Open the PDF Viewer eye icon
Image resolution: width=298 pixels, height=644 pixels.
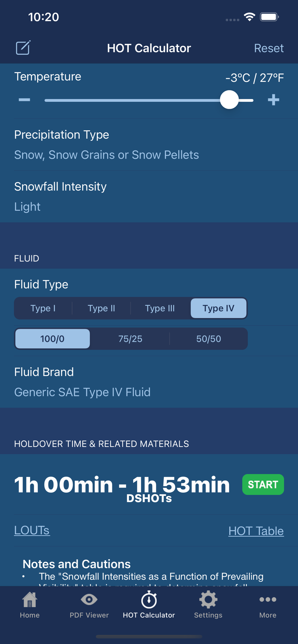[89, 599]
